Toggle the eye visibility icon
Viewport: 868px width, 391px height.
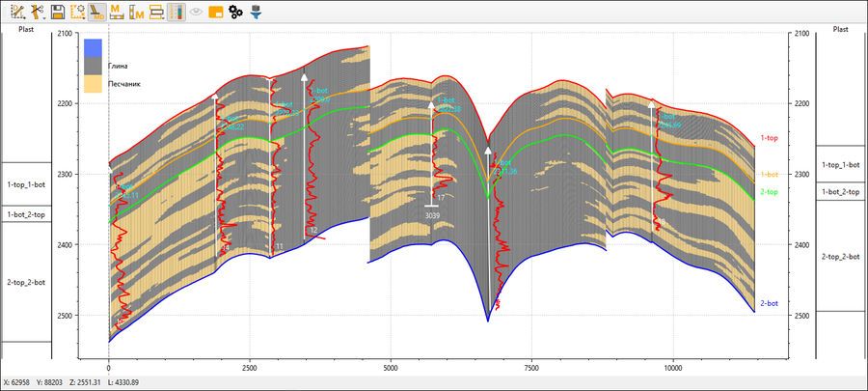click(x=196, y=13)
